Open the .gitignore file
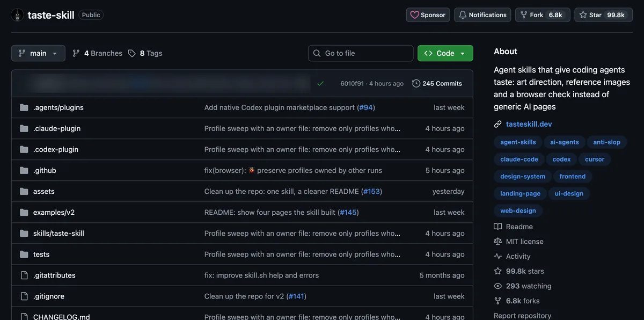 coord(49,296)
